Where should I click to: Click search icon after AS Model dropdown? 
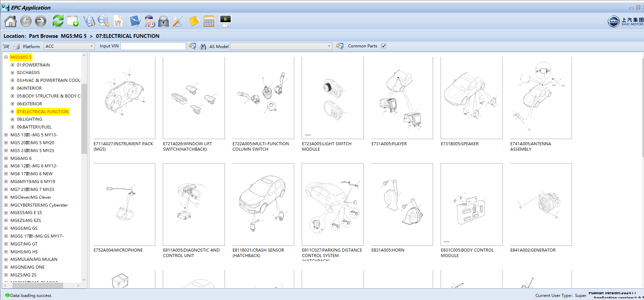pos(340,46)
